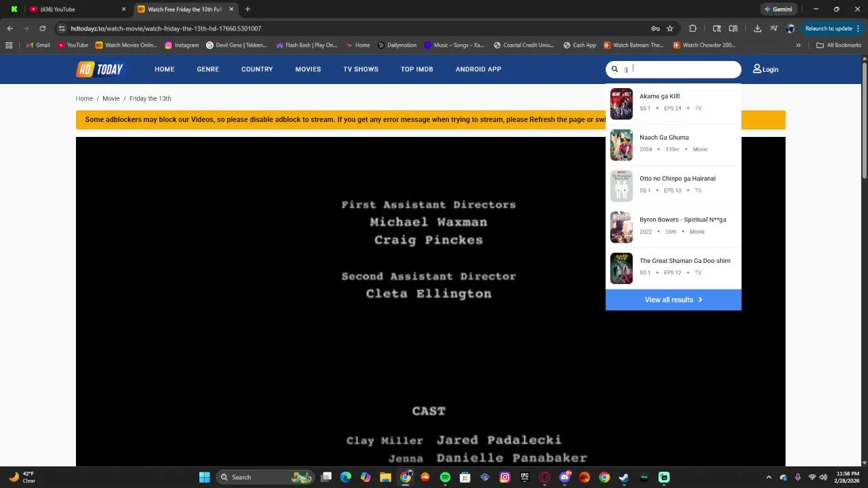Screen dimensions: 868x488
Task: Open the Instagram bookmark
Action: click(182, 45)
